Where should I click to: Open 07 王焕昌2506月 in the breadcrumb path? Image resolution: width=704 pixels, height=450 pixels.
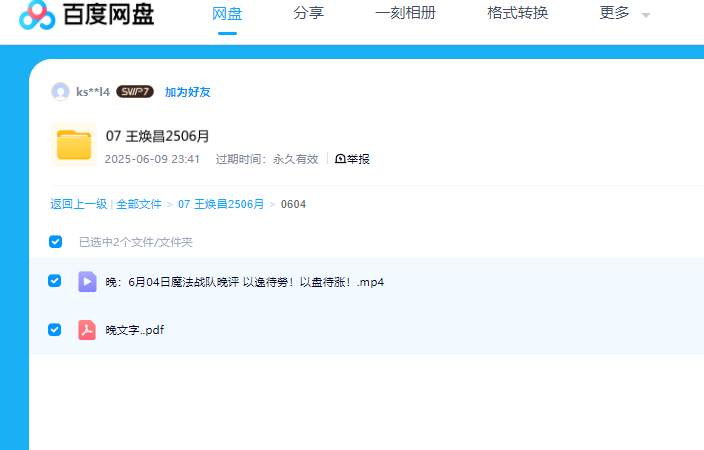click(221, 204)
